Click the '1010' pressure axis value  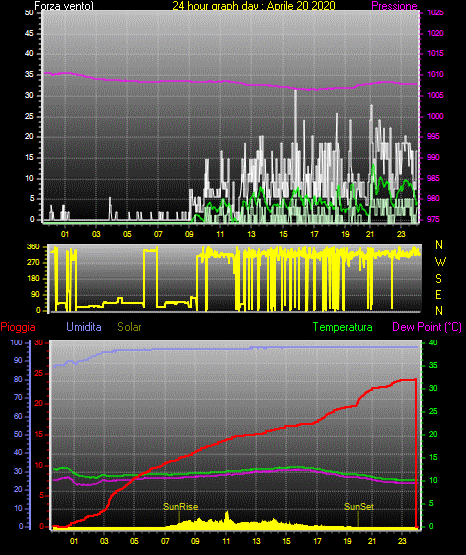[435, 74]
